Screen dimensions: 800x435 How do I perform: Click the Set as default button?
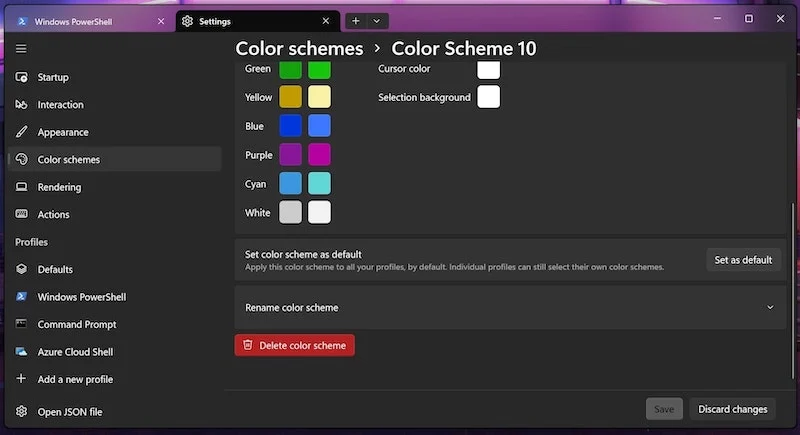pos(743,260)
